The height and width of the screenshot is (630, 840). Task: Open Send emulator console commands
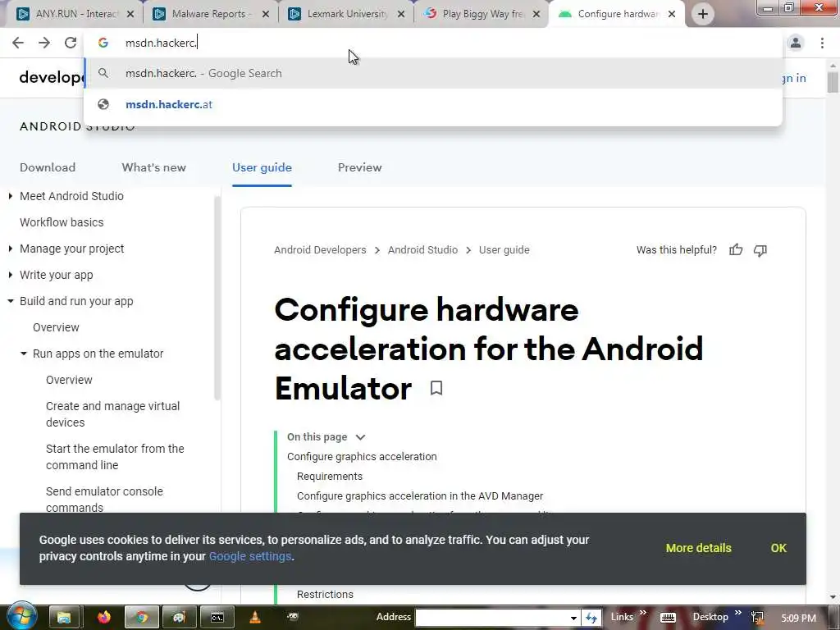pos(104,500)
